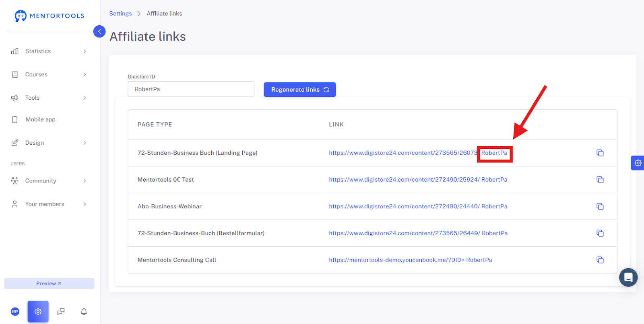Collapse the sidebar with the round arrow button
This screenshot has width=644, height=324.
click(99, 31)
